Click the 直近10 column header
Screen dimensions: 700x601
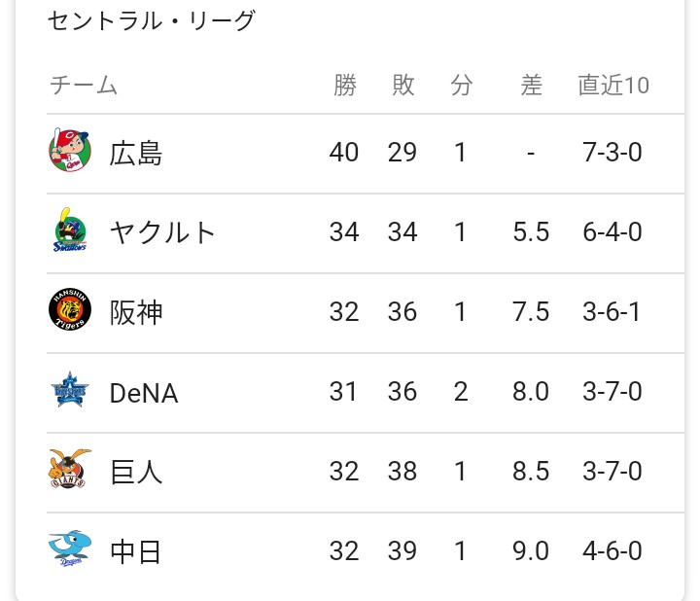[613, 85]
